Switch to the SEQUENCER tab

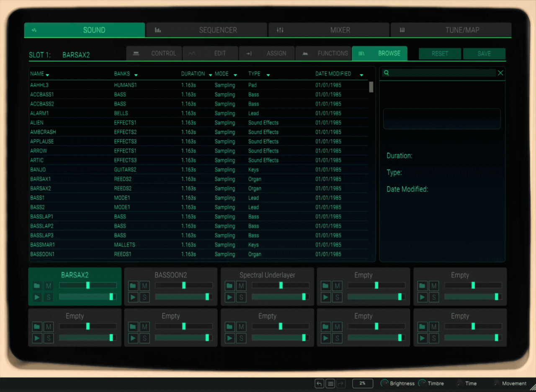tap(207, 30)
